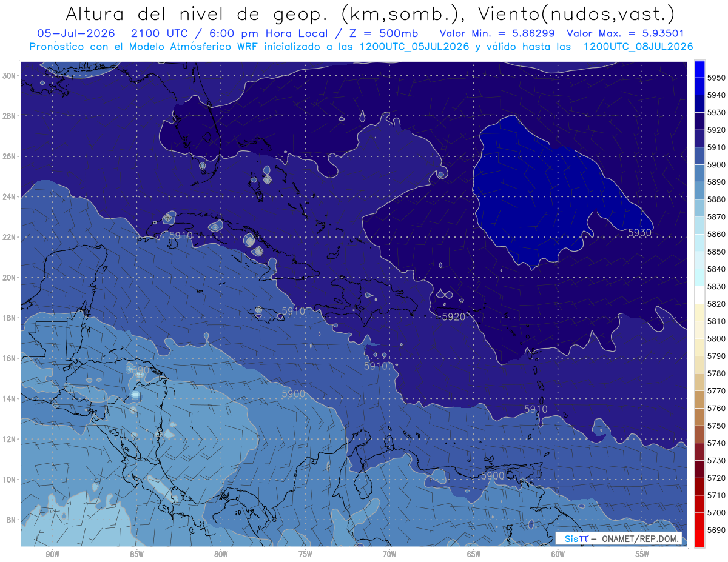Click the '55W' longitude axis label
Image resolution: width=728 pixels, height=562 pixels.
coord(642,554)
